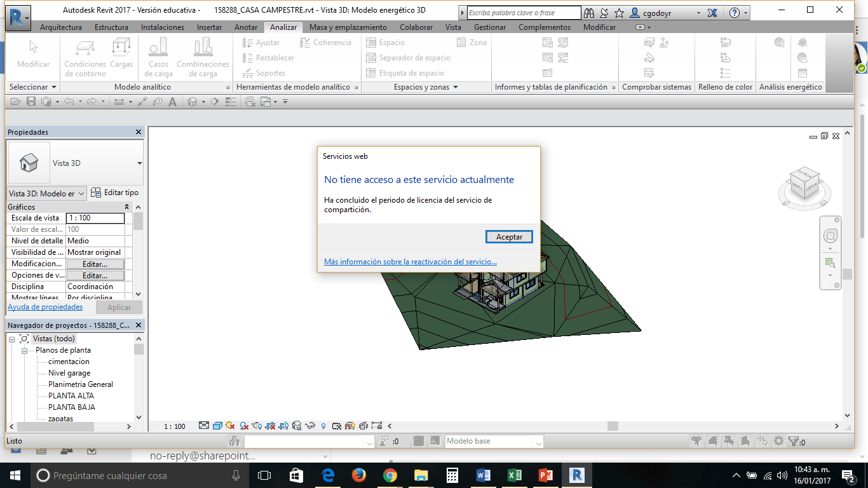The image size is (868, 488).
Task: Open the Vista 3D type selector dropdown
Action: coord(139,163)
